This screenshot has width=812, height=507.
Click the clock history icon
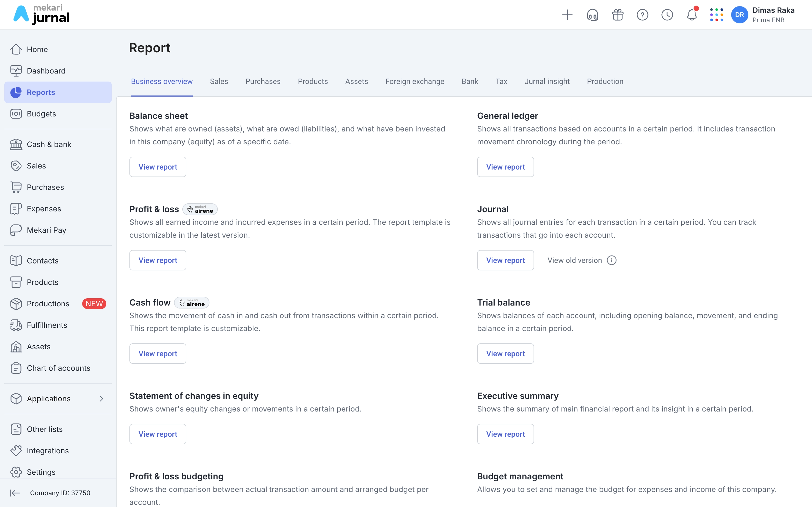pyautogui.click(x=667, y=15)
